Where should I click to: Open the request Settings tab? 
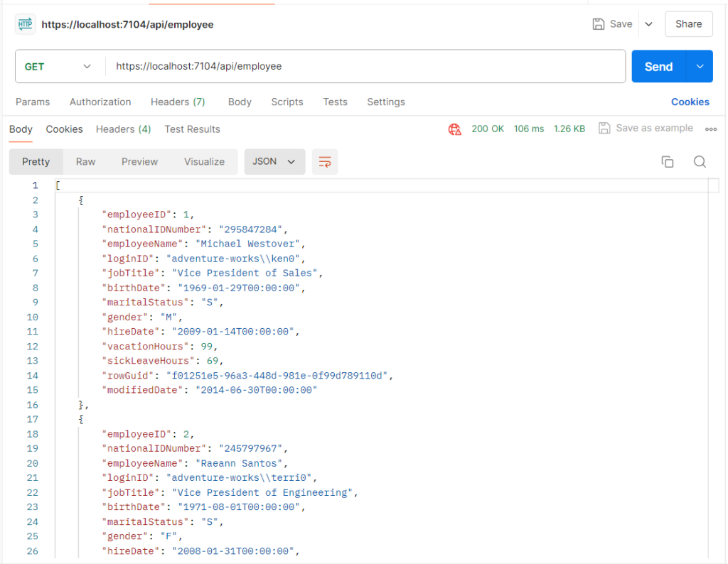386,102
